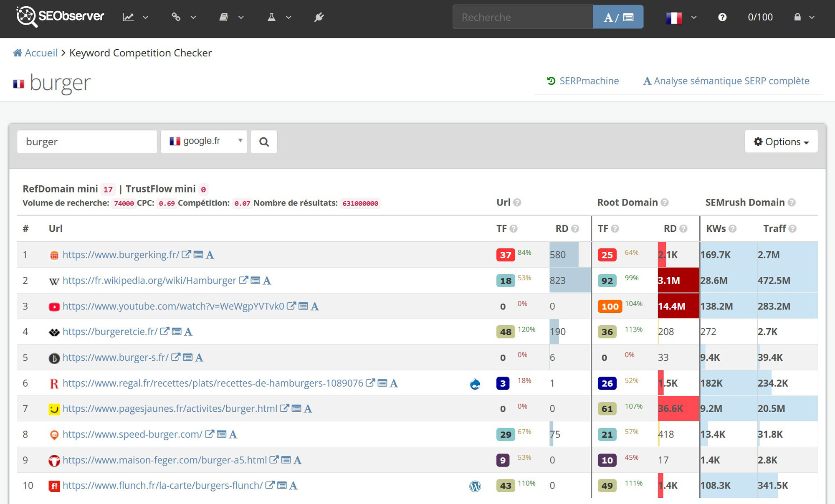Open external link icon for burgerking.fr row
Image resolution: width=835 pixels, height=504 pixels.
[x=186, y=254]
